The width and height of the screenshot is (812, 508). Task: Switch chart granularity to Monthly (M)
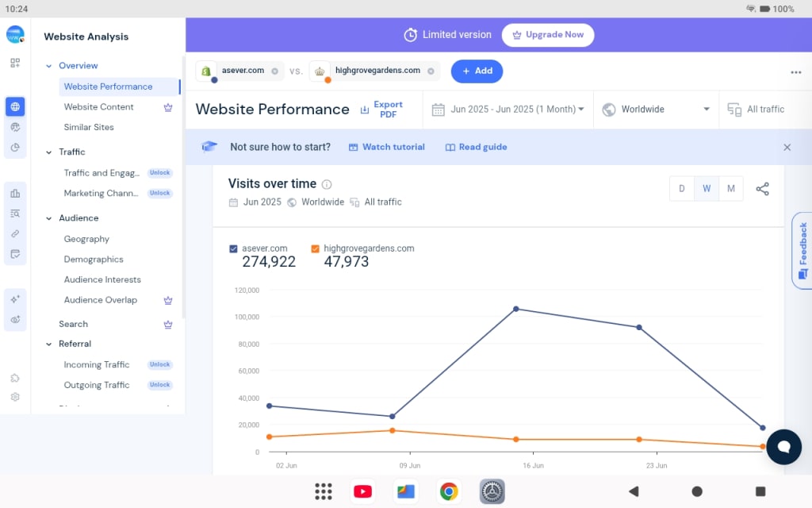click(x=730, y=189)
